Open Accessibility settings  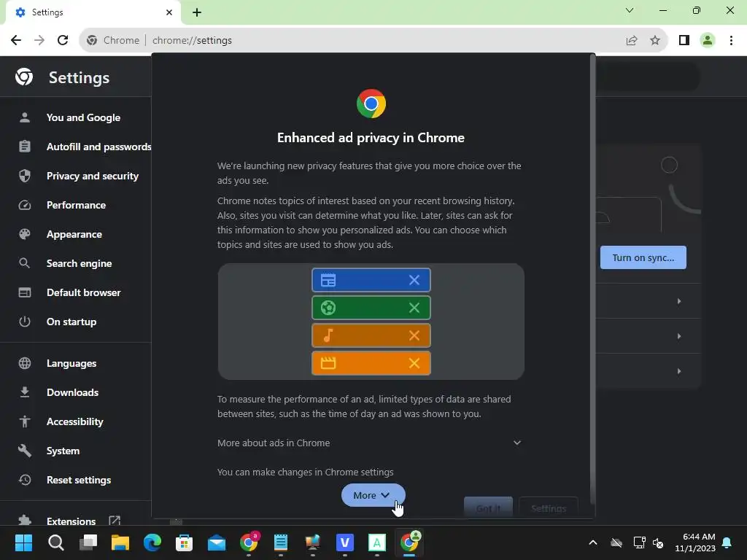click(76, 421)
